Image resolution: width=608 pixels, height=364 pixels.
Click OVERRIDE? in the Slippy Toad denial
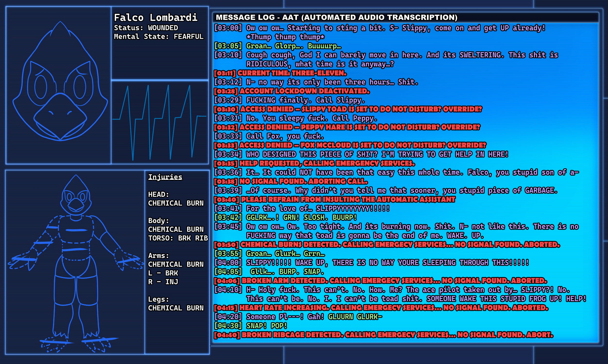pyautogui.click(x=462, y=109)
